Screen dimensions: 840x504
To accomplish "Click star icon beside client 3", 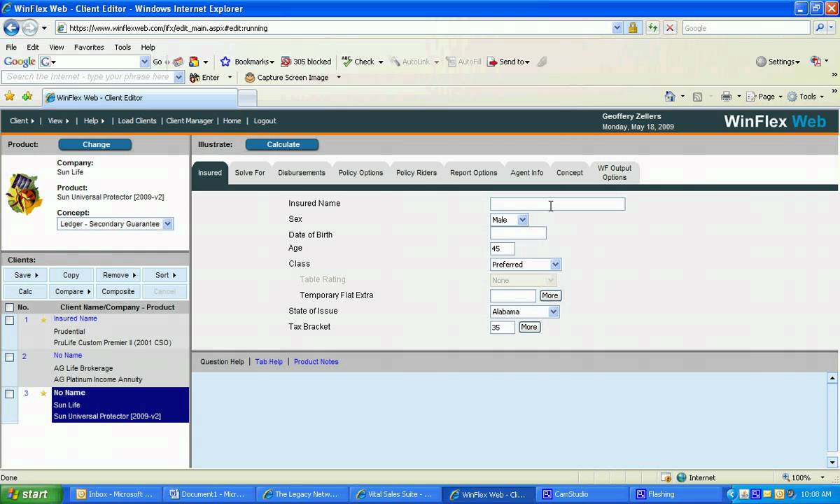I will coord(43,393).
